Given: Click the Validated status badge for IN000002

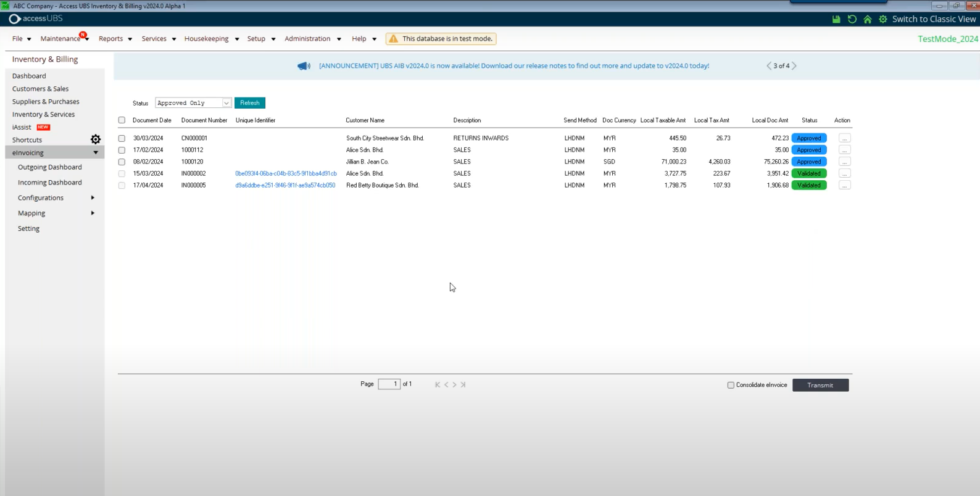Looking at the screenshot, I should coord(809,173).
